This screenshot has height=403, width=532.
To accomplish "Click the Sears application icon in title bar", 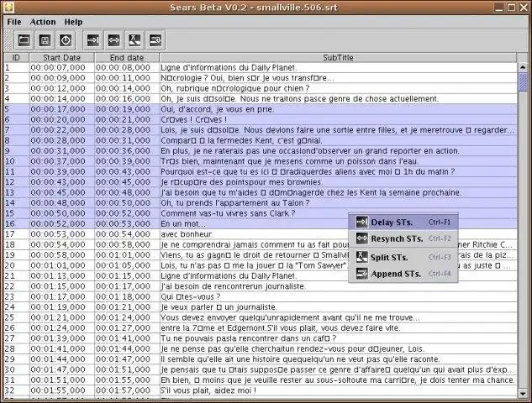I will 8,7.
